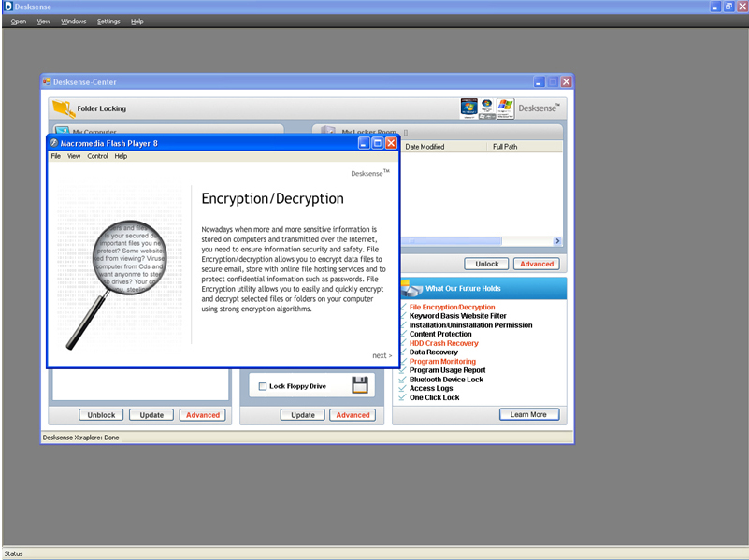The height and width of the screenshot is (560, 749).
Task: Click Desksense Xtraplore: Done status text
Action: [x=80, y=438]
